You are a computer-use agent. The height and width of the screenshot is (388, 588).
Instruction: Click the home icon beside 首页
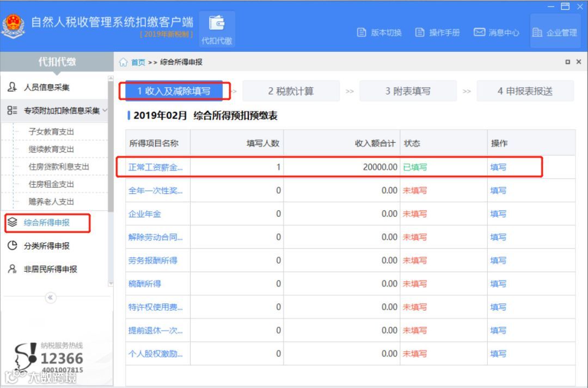(x=124, y=62)
